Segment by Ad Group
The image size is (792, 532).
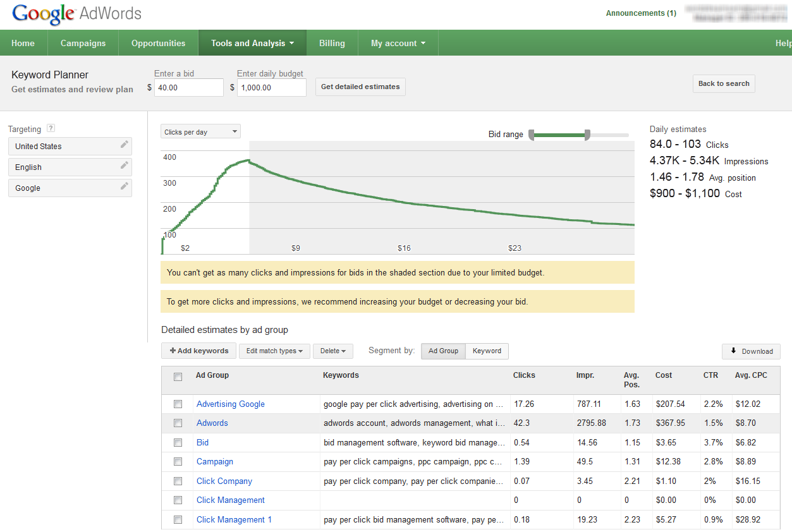coord(443,351)
